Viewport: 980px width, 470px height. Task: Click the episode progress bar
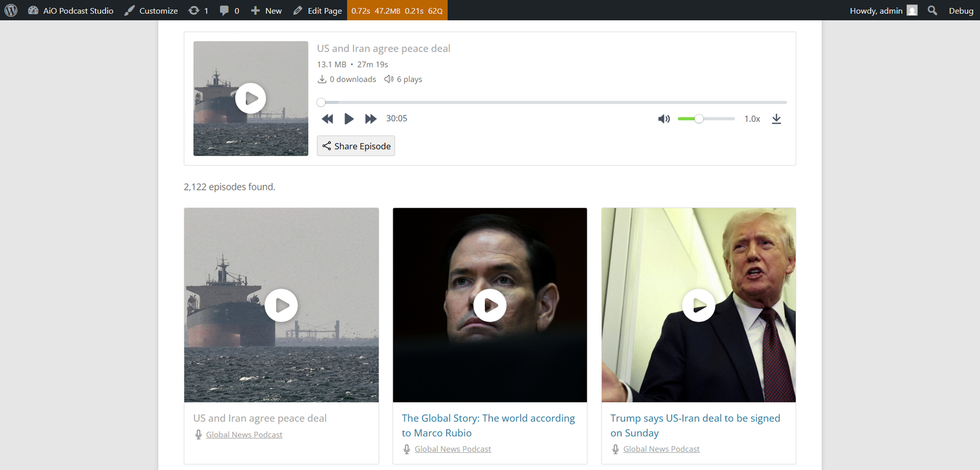(x=552, y=102)
